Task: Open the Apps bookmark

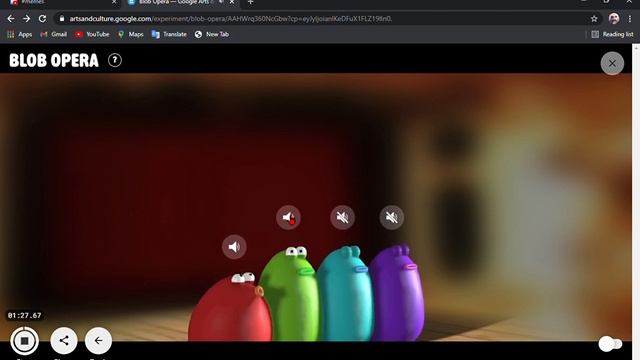Action: (20, 34)
